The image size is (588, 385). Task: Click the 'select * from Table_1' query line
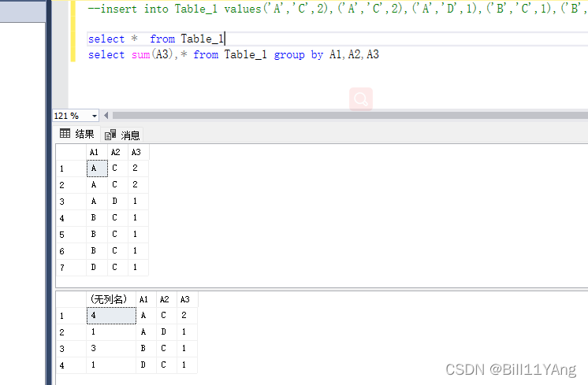[156, 39]
